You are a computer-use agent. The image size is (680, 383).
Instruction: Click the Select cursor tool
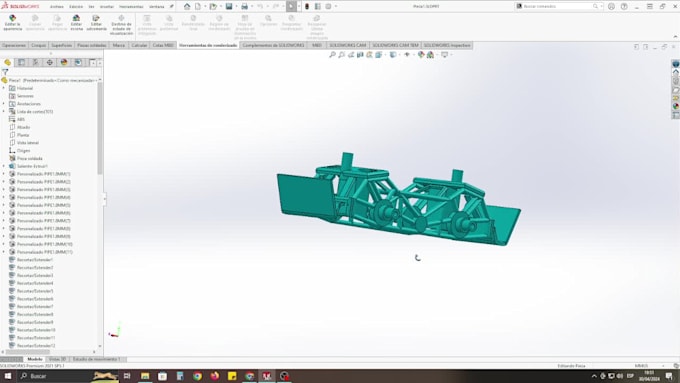point(291,6)
